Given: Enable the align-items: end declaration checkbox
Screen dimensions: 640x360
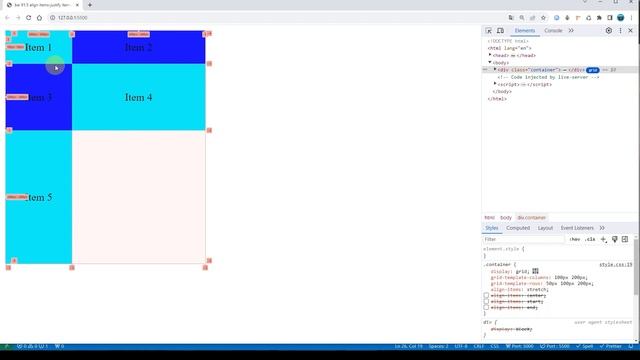Looking at the screenshot, I should pos(486,307).
